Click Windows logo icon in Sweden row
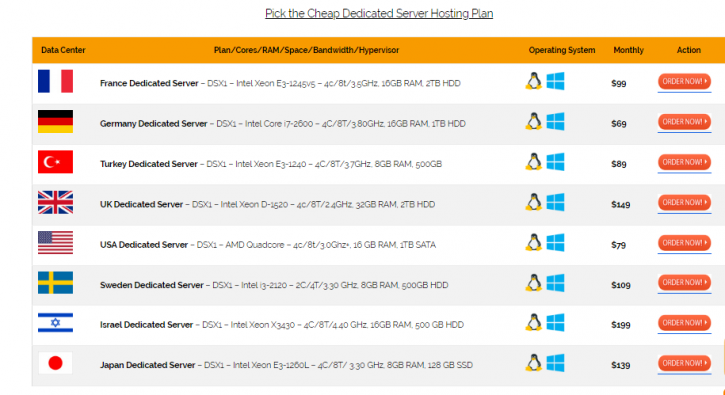The width and height of the screenshot is (725, 395). coord(555,283)
